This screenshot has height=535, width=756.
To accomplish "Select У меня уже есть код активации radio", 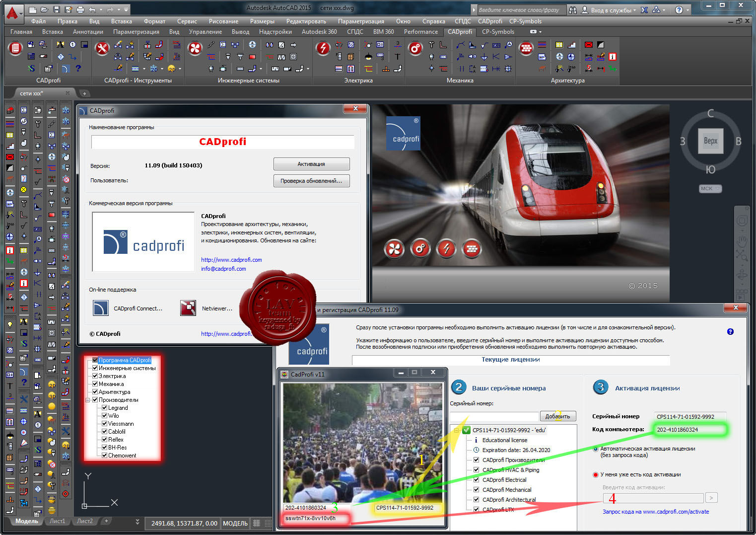I will pos(596,474).
